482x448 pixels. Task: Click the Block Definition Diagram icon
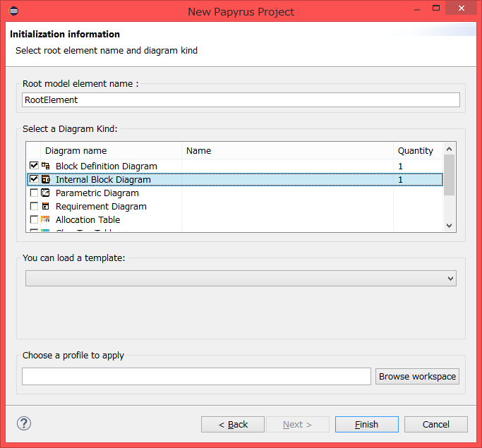coord(45,166)
